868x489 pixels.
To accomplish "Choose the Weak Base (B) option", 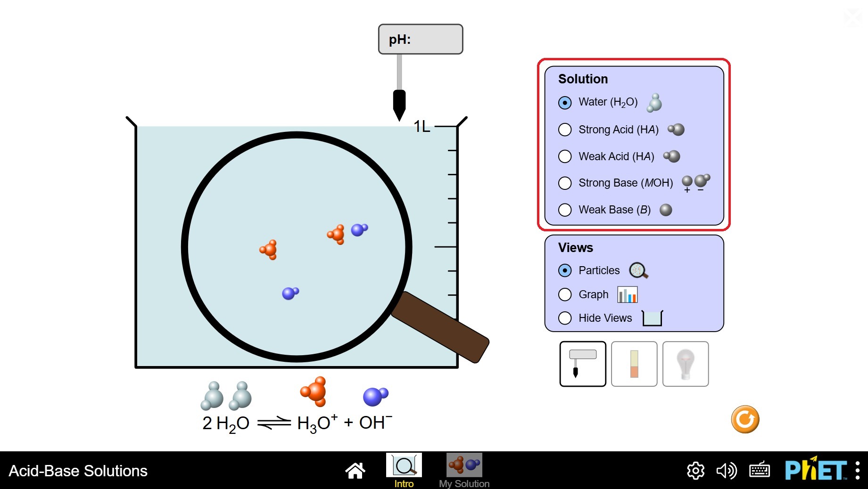I will [615, 210].
